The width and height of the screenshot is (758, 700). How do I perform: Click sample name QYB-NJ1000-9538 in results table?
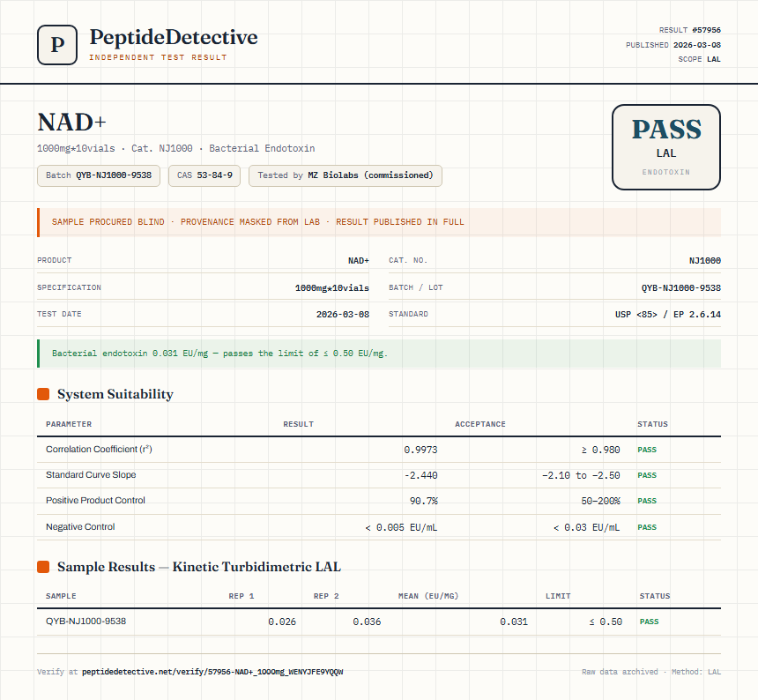tap(86, 622)
